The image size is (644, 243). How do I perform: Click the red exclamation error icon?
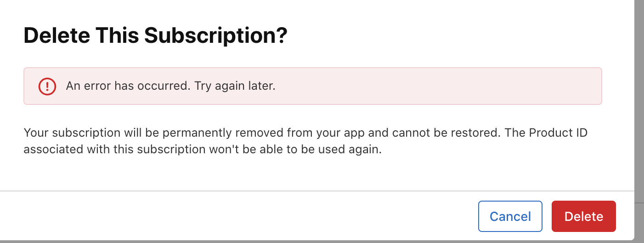47,86
